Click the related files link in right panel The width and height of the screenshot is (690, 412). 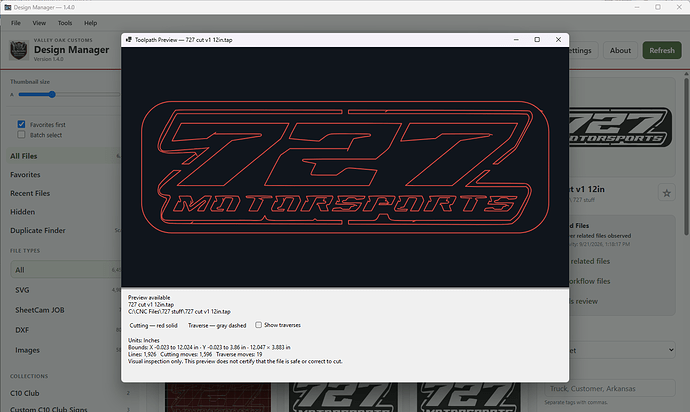pos(590,261)
